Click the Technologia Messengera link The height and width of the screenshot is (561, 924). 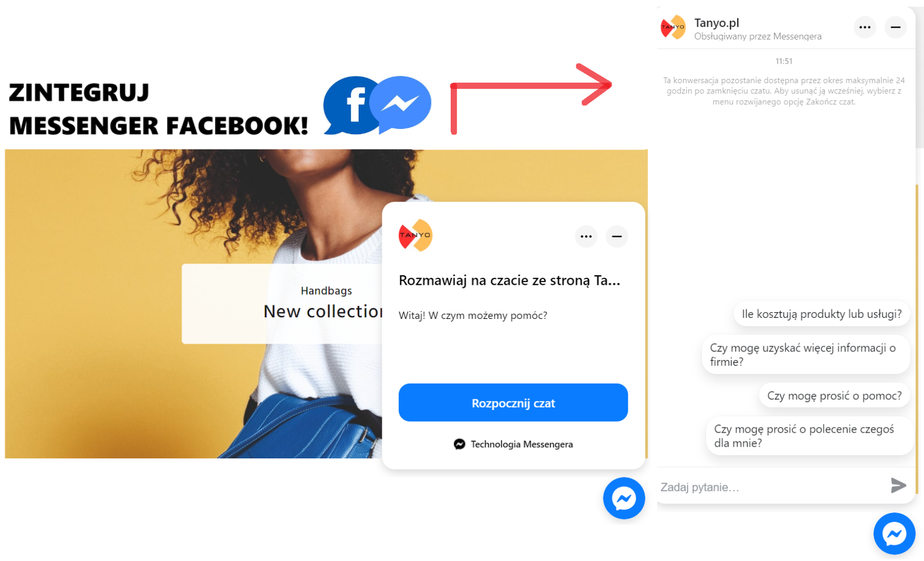[513, 444]
